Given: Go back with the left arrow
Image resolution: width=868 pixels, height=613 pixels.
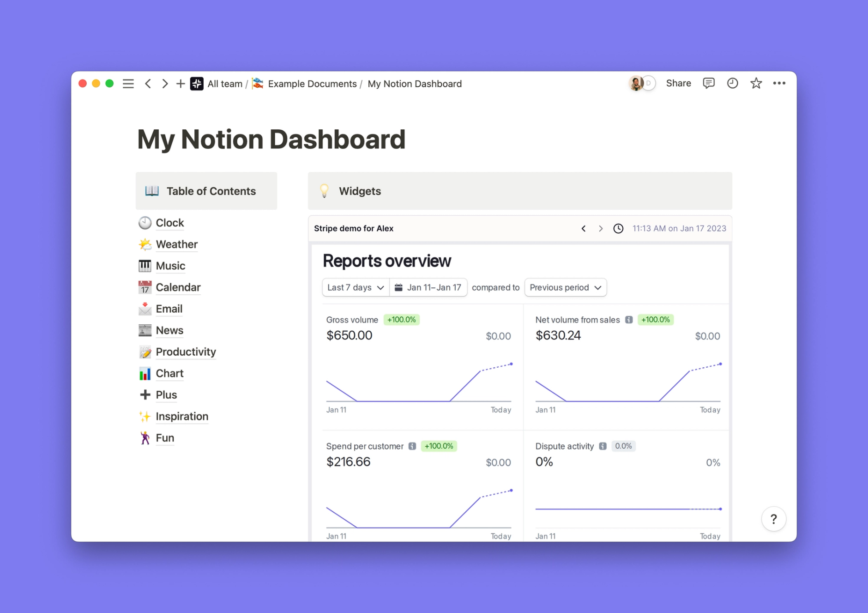Looking at the screenshot, I should [148, 84].
